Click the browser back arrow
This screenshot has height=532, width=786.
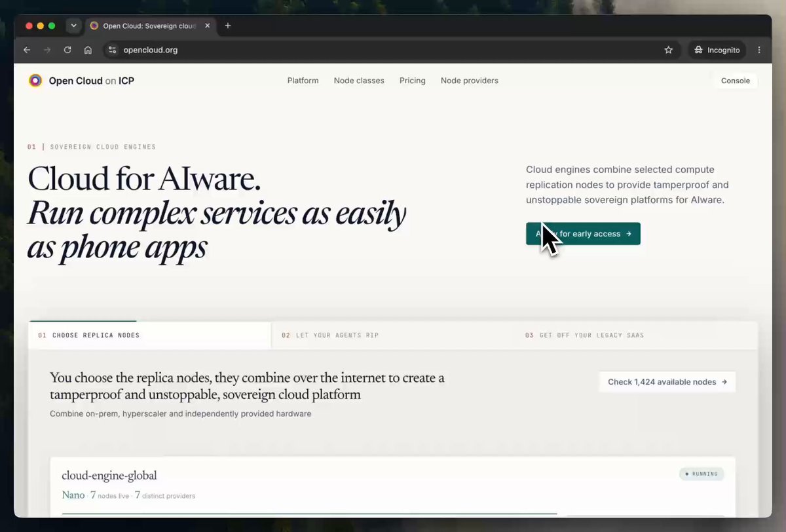click(x=27, y=50)
